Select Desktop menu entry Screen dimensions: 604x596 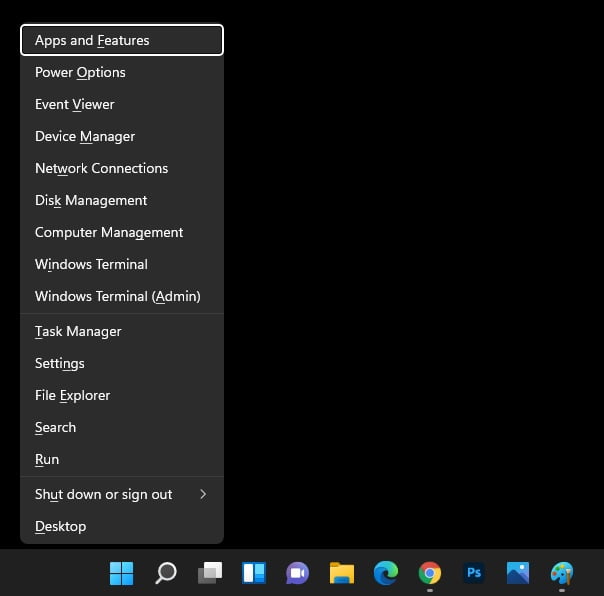[122, 526]
